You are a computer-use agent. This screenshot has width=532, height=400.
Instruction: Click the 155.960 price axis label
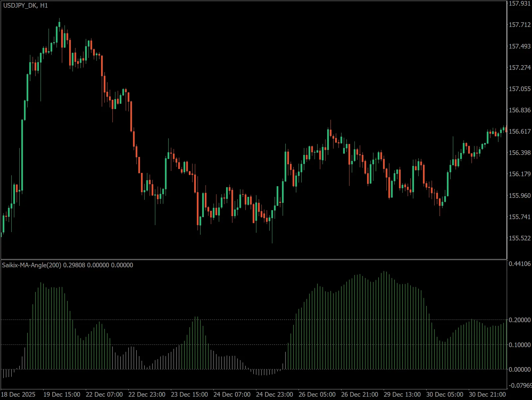[x=520, y=196]
